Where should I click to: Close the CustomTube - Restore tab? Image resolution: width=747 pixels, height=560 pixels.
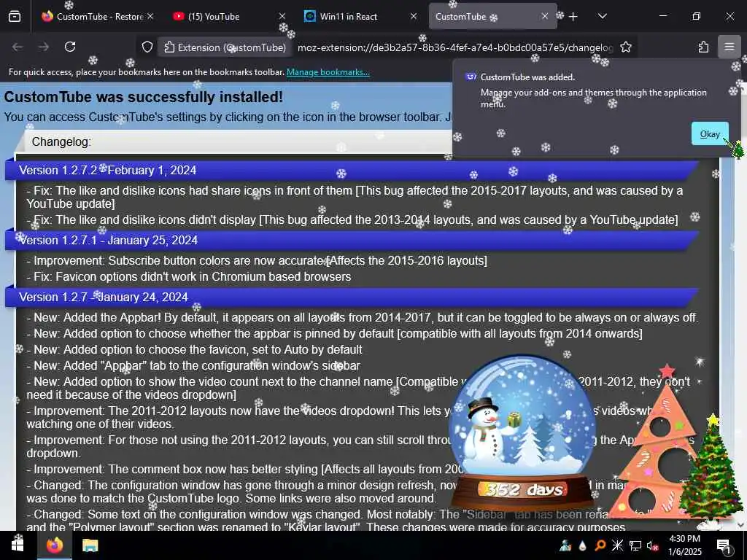click(150, 16)
